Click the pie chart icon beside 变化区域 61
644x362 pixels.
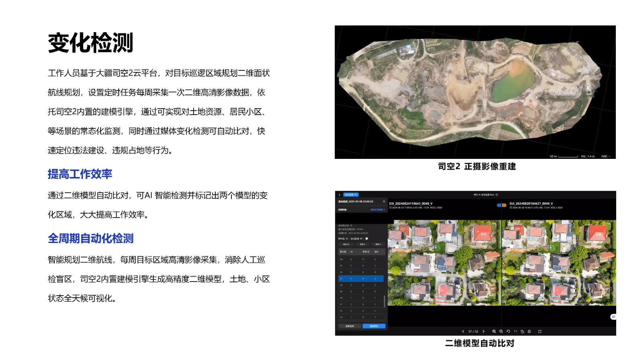point(367,239)
